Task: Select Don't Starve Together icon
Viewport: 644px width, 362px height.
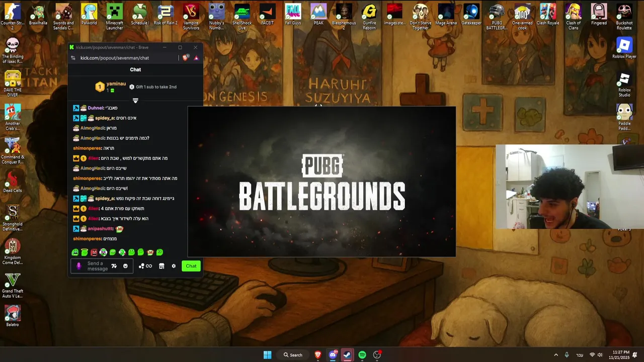Action: click(x=421, y=16)
